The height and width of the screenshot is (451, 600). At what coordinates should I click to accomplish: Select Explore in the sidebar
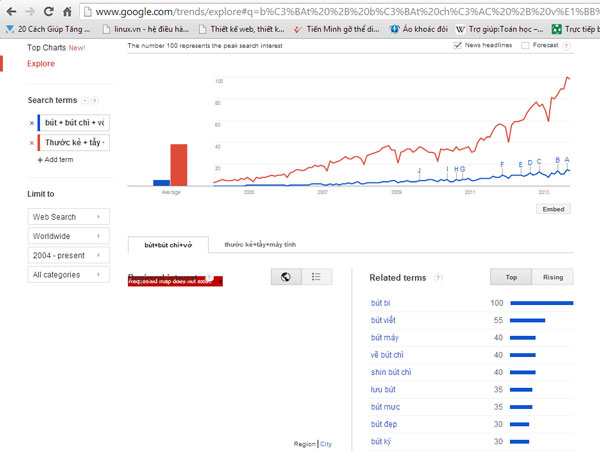[41, 63]
